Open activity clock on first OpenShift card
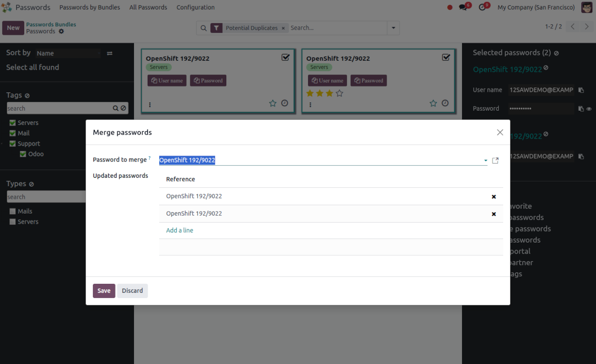The height and width of the screenshot is (364, 596). (x=285, y=103)
